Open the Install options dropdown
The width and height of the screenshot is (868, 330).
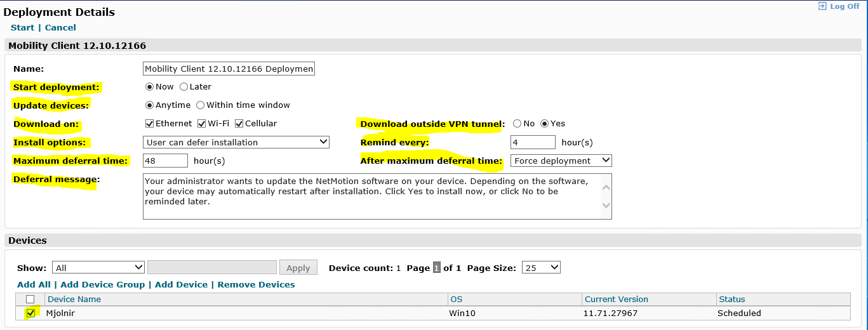pos(236,142)
